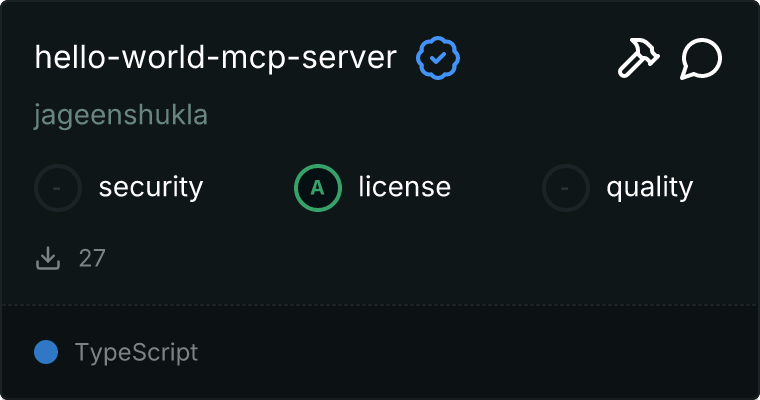Click the download count 27
Image resolution: width=760 pixels, height=400 pixels.
pyautogui.click(x=92, y=258)
